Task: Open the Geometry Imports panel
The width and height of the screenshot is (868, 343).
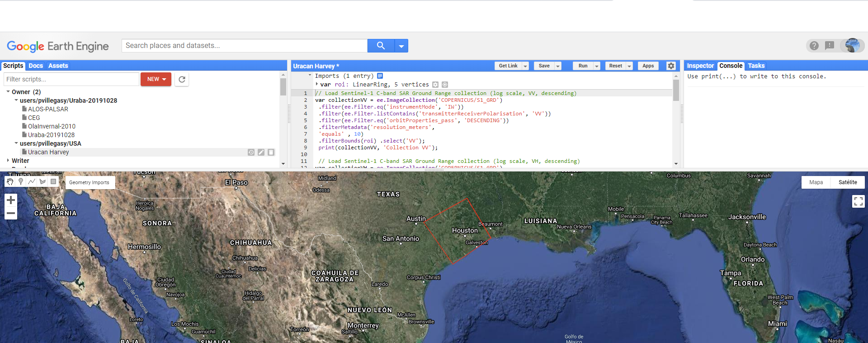Action: [90, 182]
